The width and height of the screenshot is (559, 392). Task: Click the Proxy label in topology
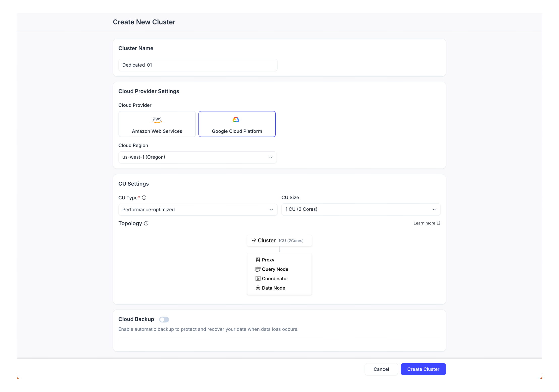[268, 260]
